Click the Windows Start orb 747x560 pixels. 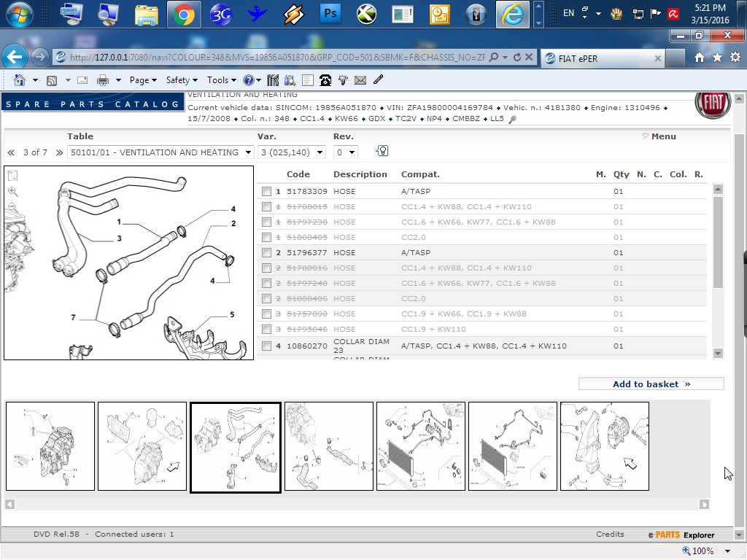[x=19, y=15]
